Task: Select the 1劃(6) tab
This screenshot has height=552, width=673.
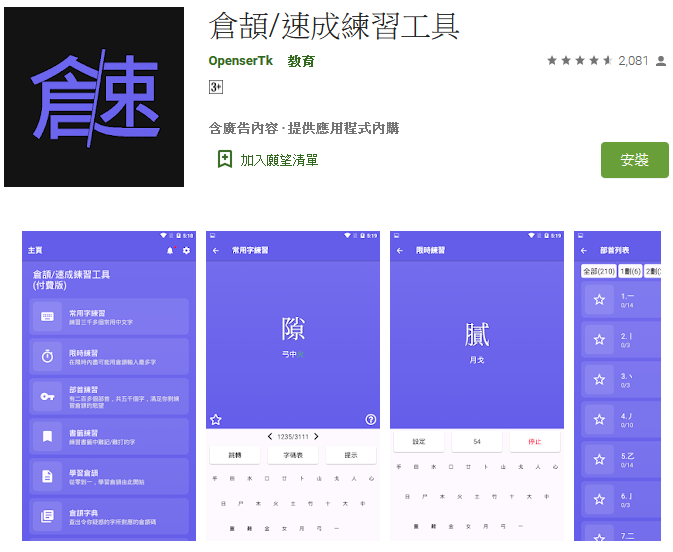Action: (x=631, y=271)
